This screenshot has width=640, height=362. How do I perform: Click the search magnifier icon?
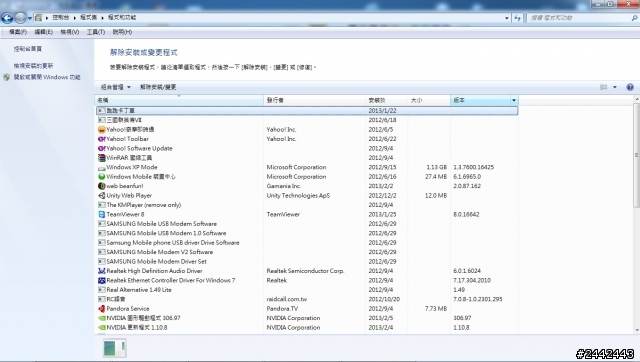tap(634, 18)
